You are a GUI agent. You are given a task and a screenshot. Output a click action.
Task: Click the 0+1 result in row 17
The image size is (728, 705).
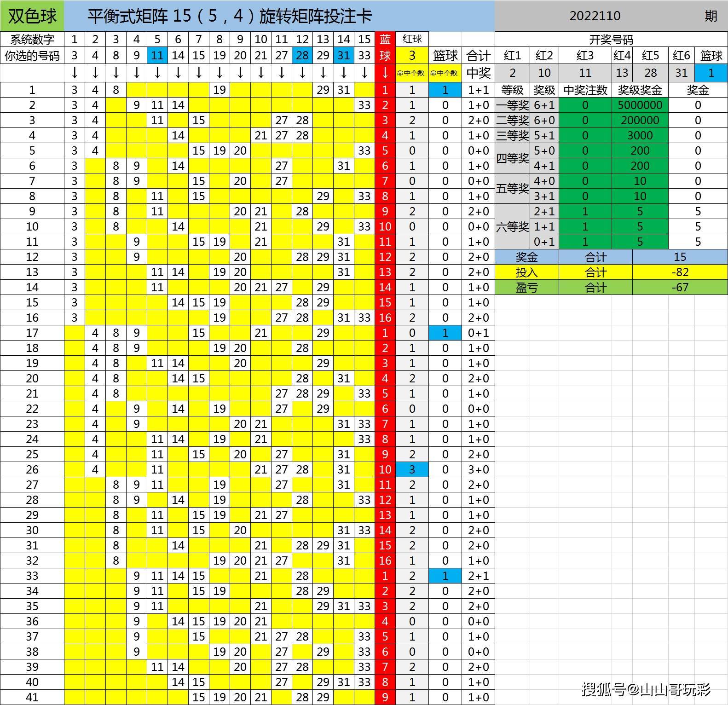pos(478,333)
